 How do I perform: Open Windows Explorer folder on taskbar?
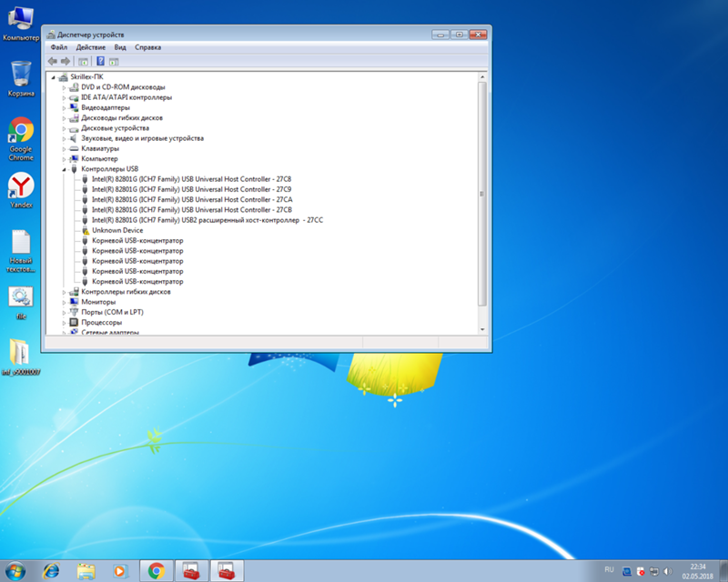[x=86, y=571]
